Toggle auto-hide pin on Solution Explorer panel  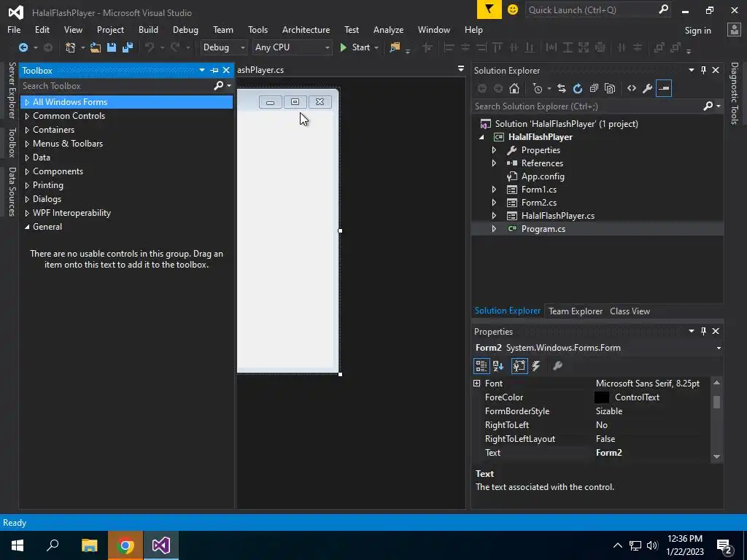pyautogui.click(x=704, y=71)
